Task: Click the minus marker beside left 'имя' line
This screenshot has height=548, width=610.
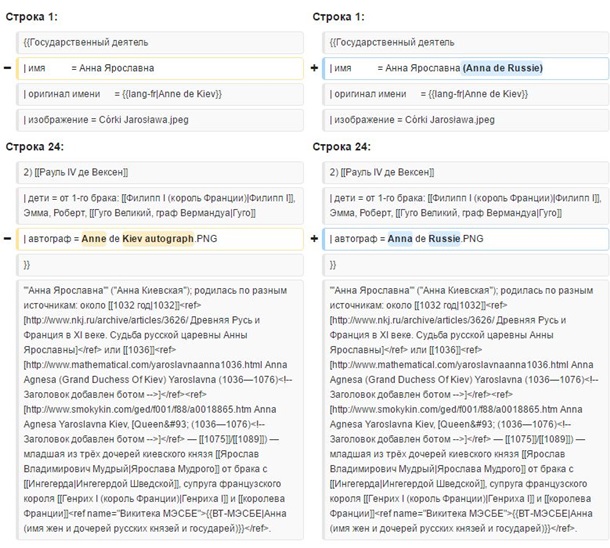Action: (x=7, y=68)
